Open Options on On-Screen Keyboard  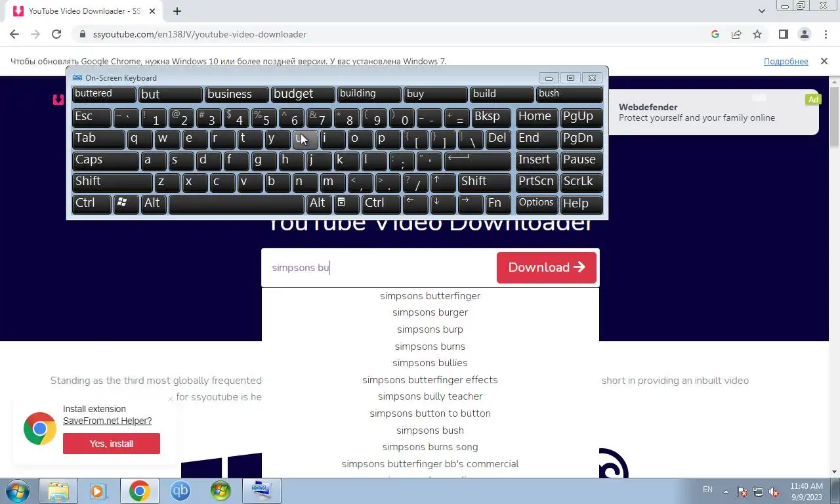tap(537, 203)
